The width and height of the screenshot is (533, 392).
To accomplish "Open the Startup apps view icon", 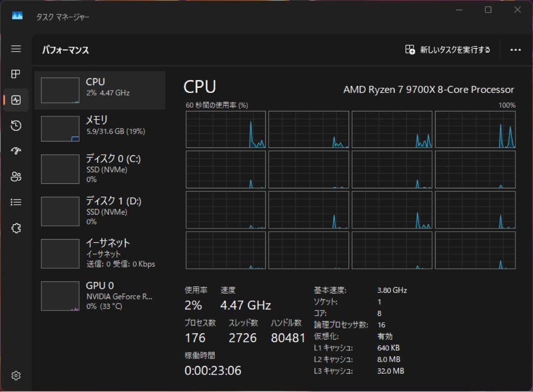I will (16, 151).
